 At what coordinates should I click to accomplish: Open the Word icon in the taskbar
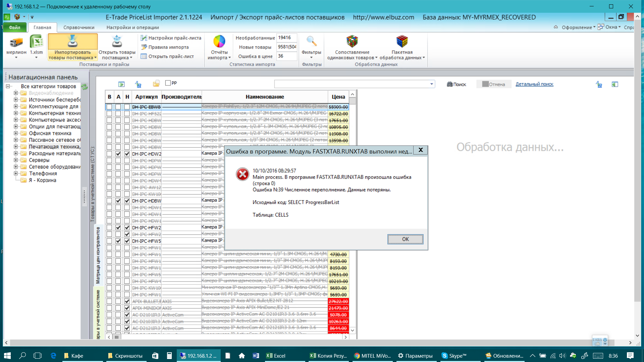tap(256, 356)
